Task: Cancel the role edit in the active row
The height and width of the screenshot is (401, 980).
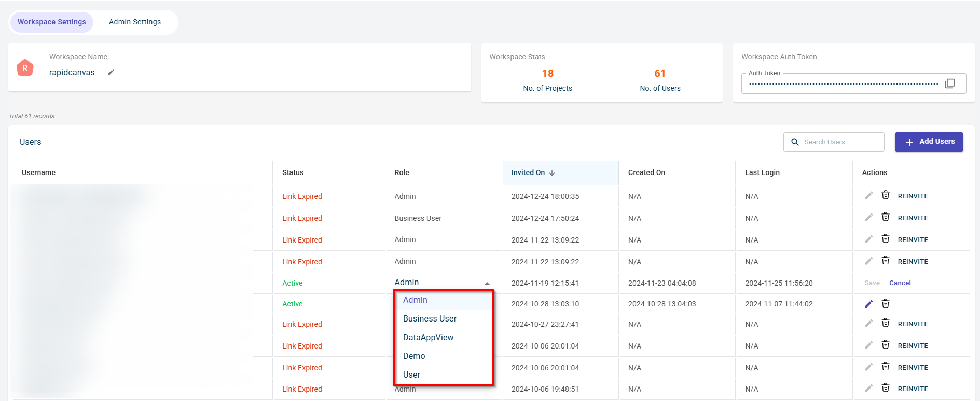Action: click(x=900, y=283)
